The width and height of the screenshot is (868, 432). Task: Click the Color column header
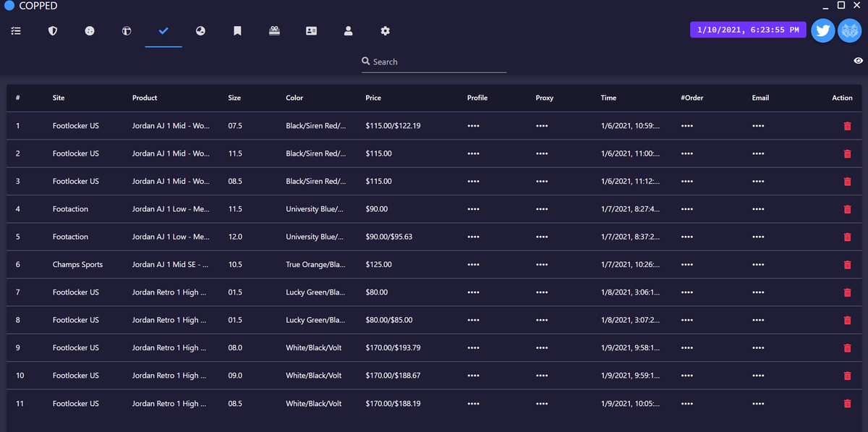[294, 98]
